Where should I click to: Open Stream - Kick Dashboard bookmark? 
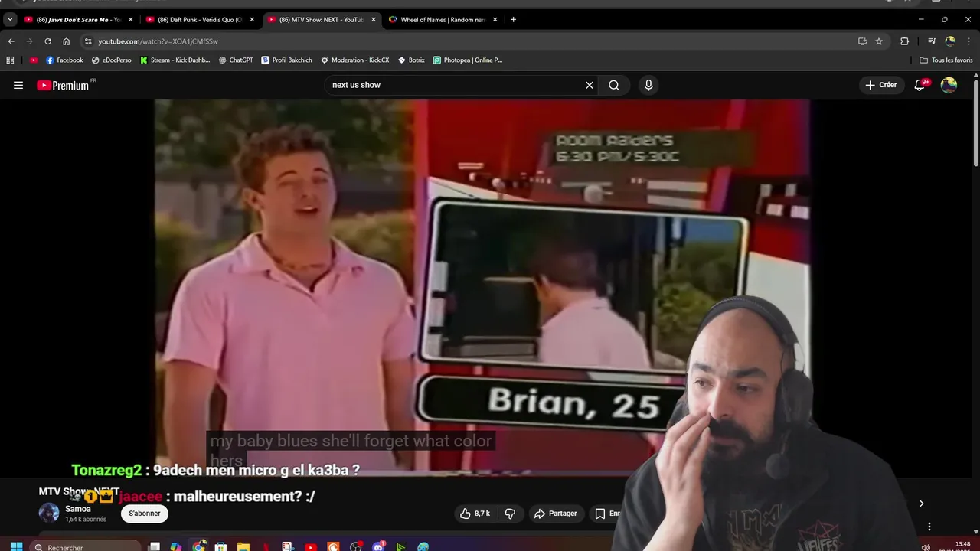175,60
